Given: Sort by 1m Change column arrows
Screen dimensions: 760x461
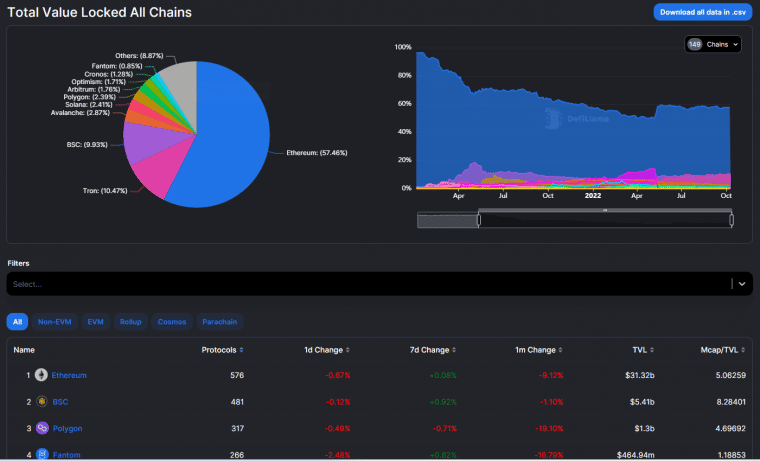Looking at the screenshot, I should coord(560,350).
